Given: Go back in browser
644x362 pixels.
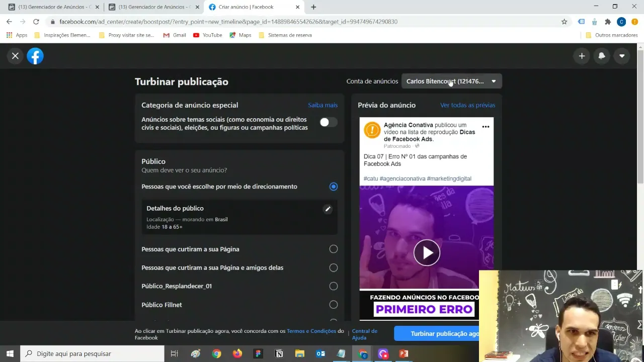Looking at the screenshot, I should click(9, 22).
